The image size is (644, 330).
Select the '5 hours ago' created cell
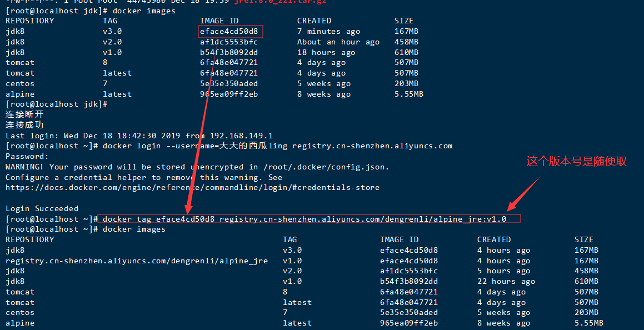point(503,271)
